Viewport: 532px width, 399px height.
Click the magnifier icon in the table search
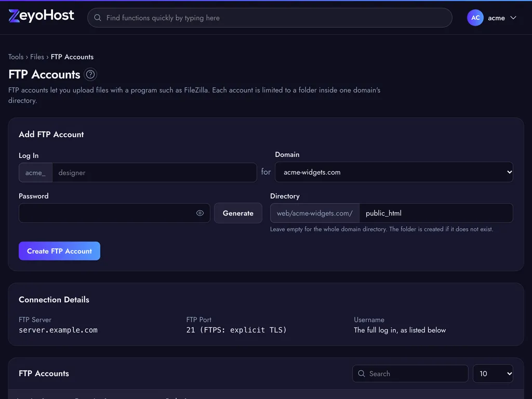pos(362,374)
